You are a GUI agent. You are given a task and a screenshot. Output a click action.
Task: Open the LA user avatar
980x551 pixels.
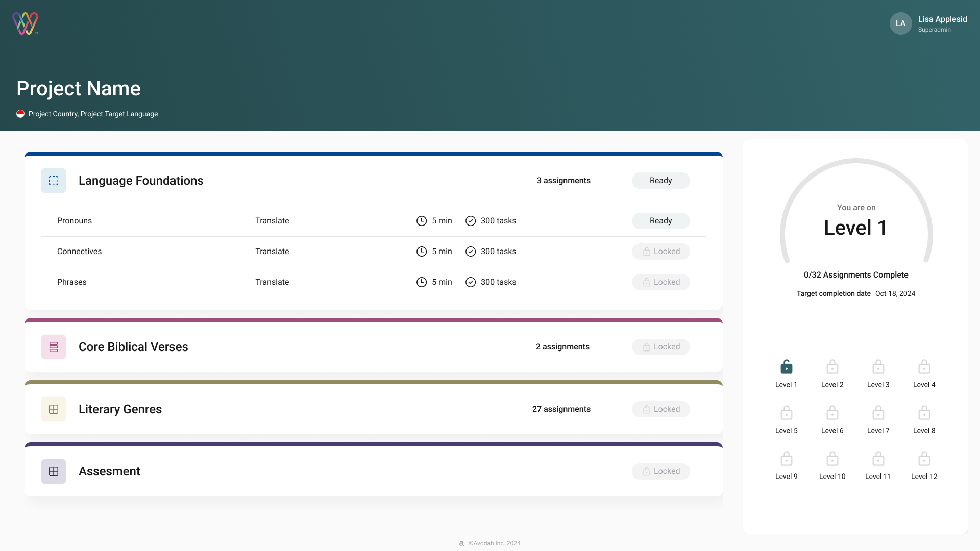900,23
